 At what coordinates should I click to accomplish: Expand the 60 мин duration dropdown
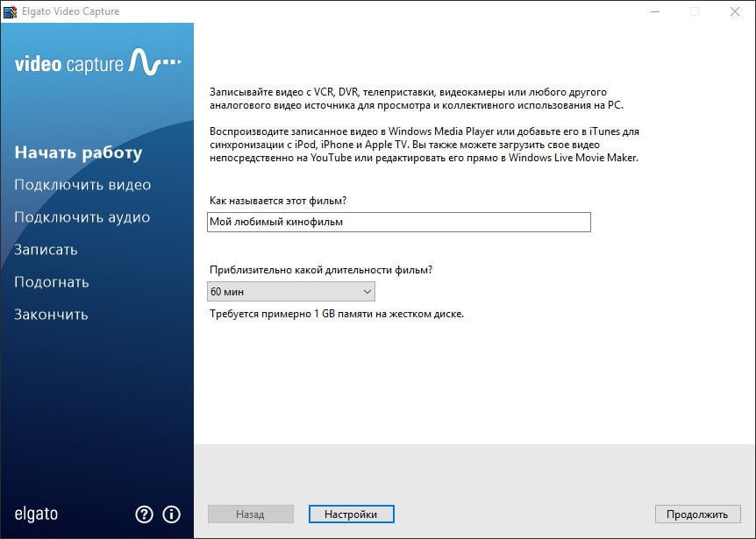[290, 292]
